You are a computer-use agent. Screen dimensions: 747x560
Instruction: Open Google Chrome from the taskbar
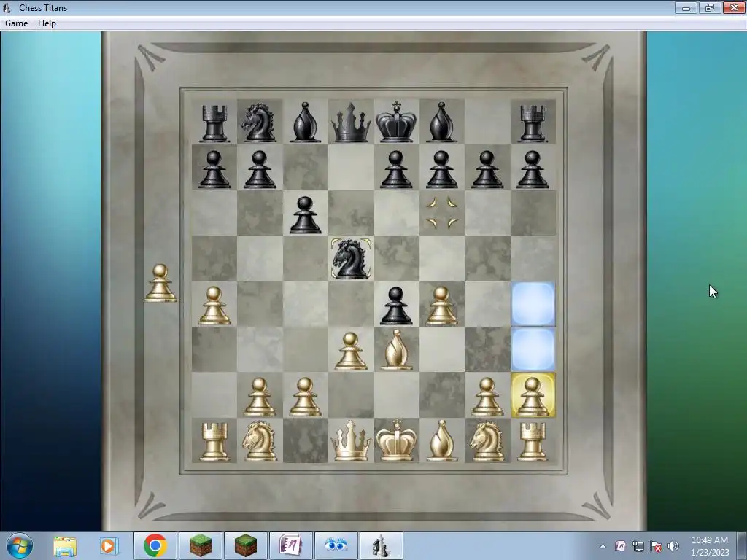point(155,545)
